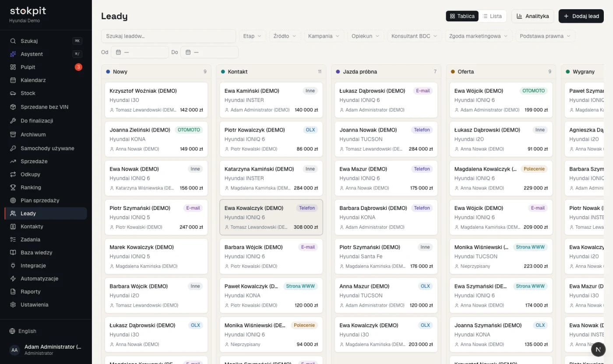613x364 pixels.
Task: Open the Od date picker
Action: coord(140,52)
